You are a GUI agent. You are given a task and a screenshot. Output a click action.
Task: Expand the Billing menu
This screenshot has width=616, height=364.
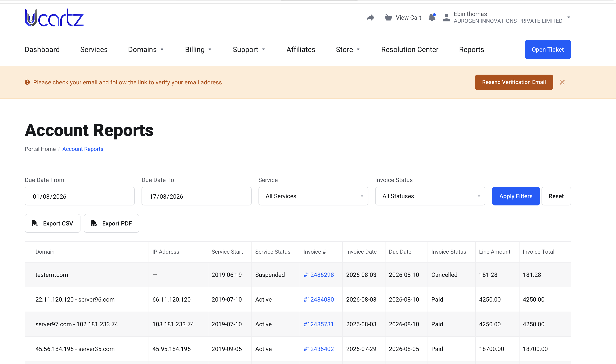(198, 49)
